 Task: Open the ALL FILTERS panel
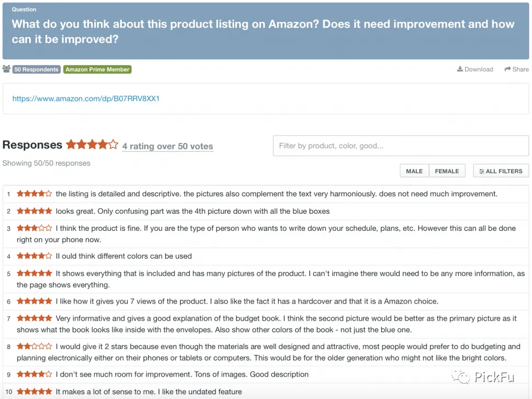point(501,171)
